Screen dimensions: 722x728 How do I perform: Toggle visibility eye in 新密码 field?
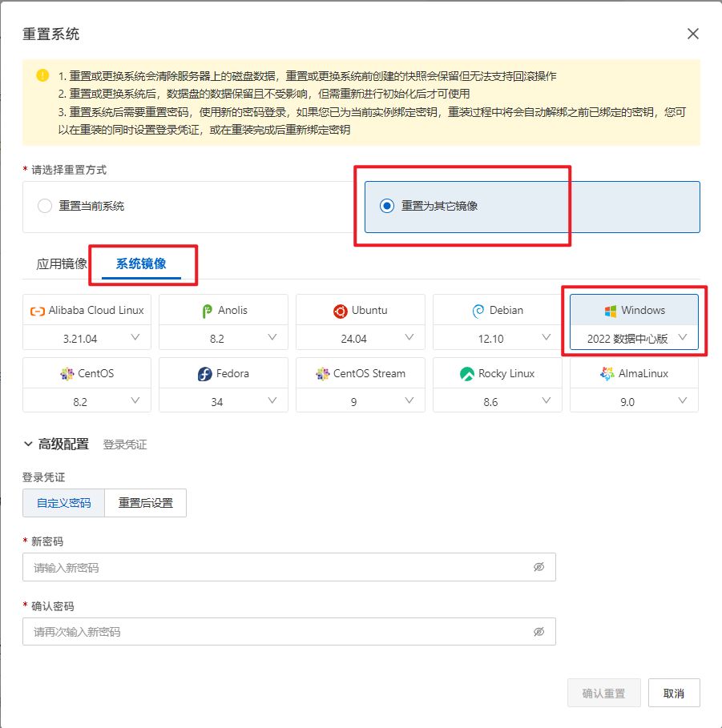539,567
